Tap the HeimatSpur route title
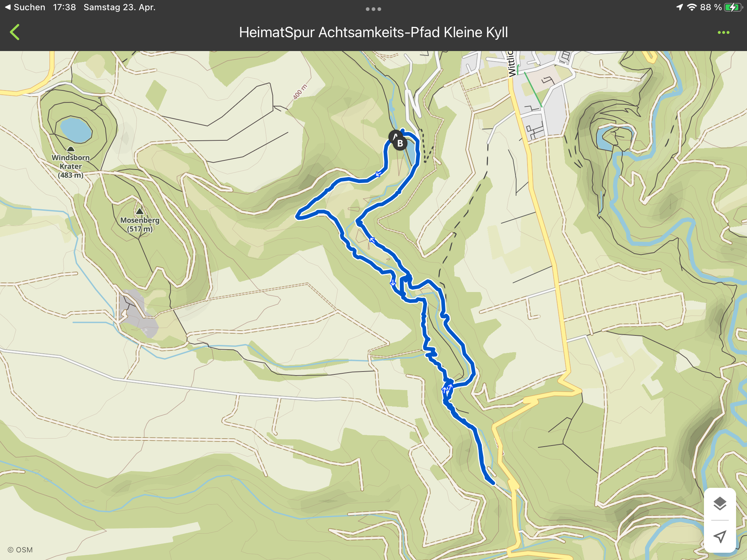The image size is (747, 560). [x=373, y=32]
